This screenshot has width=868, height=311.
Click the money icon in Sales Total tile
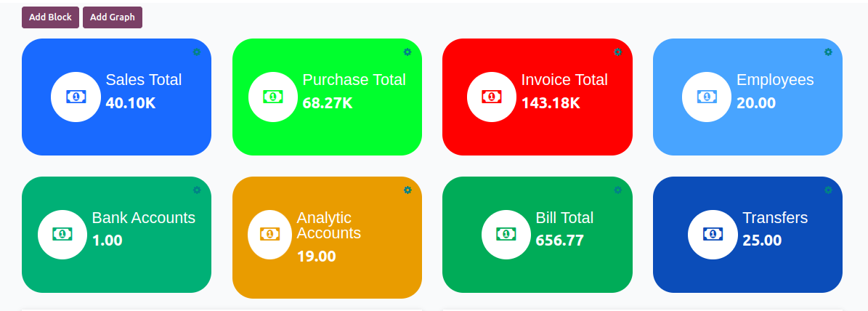(76, 97)
